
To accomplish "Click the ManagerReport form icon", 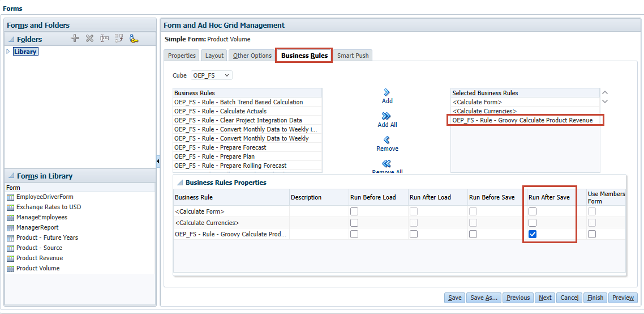I will [x=11, y=228].
